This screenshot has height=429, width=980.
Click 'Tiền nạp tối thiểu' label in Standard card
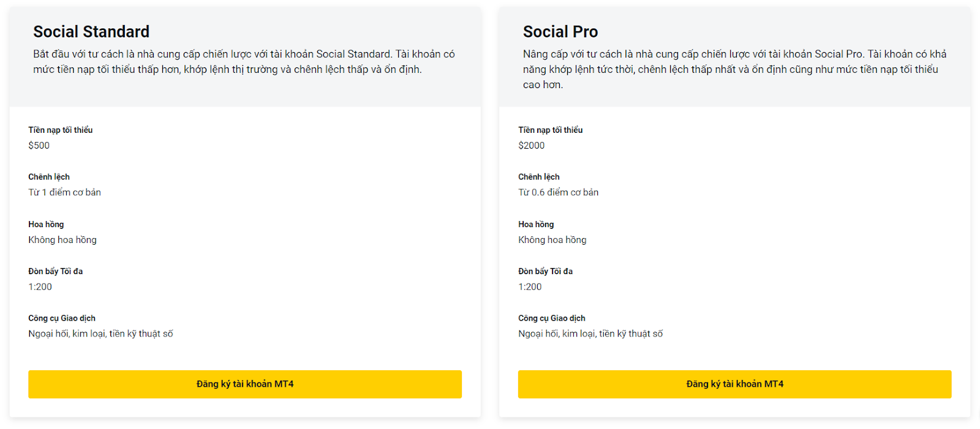pyautogui.click(x=61, y=130)
